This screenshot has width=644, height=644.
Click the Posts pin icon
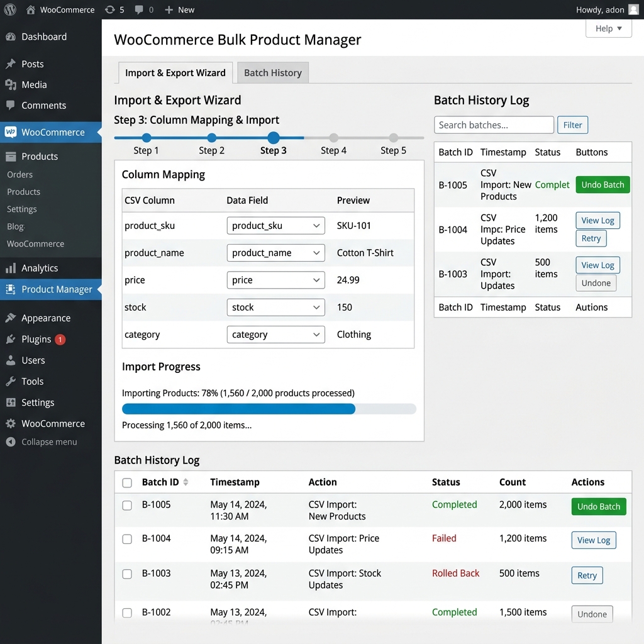pyautogui.click(x=11, y=64)
